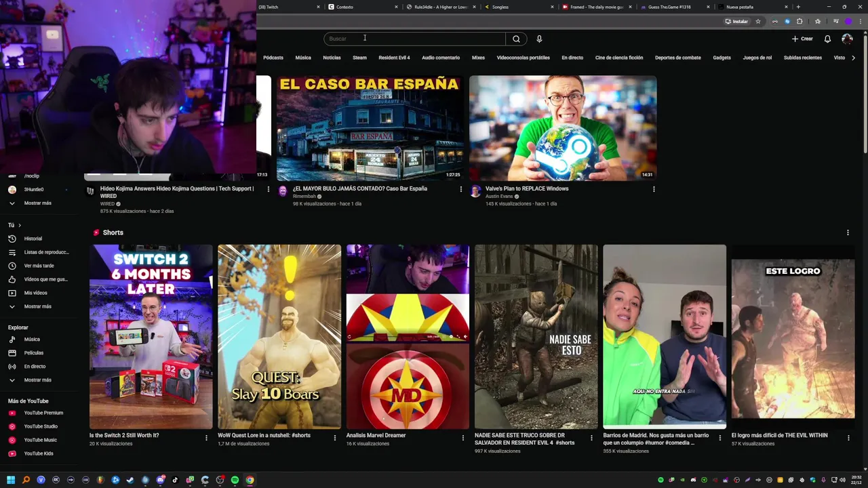The width and height of the screenshot is (868, 488).
Task: Activate voice search microphone
Action: coord(539,39)
